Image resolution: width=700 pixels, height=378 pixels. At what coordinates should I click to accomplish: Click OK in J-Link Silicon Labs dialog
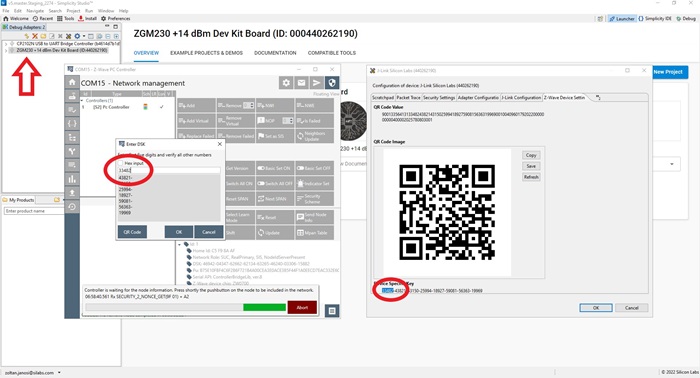[x=596, y=308]
